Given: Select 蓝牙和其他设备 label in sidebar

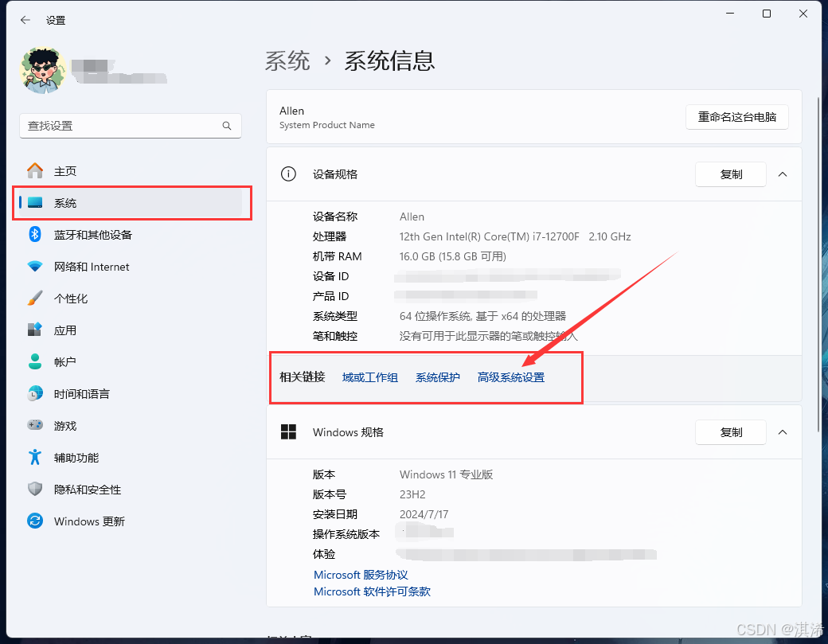Looking at the screenshot, I should click(93, 235).
